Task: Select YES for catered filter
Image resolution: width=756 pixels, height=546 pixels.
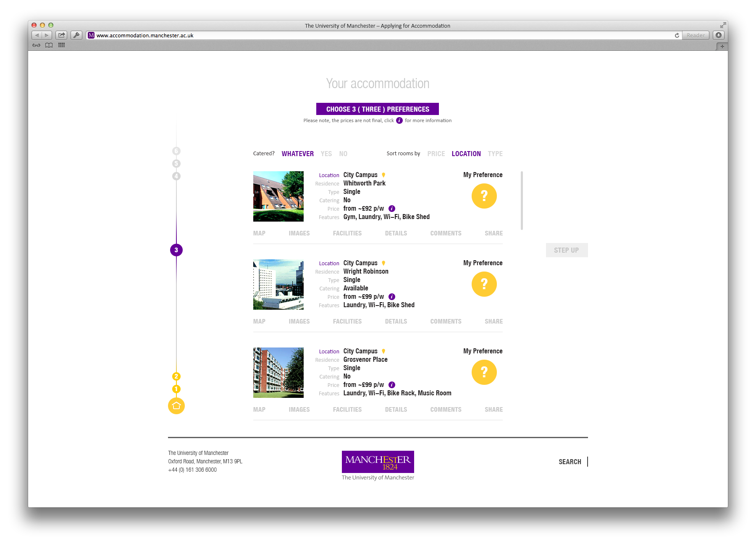Action: [326, 154]
